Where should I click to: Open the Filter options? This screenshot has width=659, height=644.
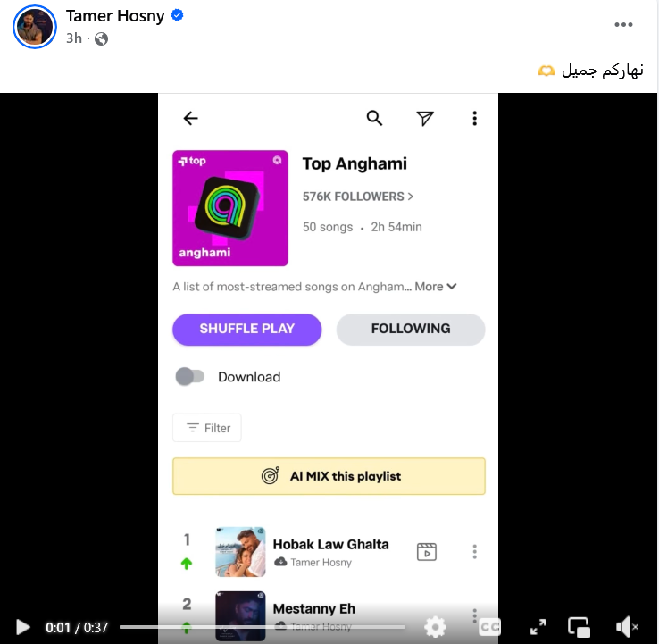point(207,428)
